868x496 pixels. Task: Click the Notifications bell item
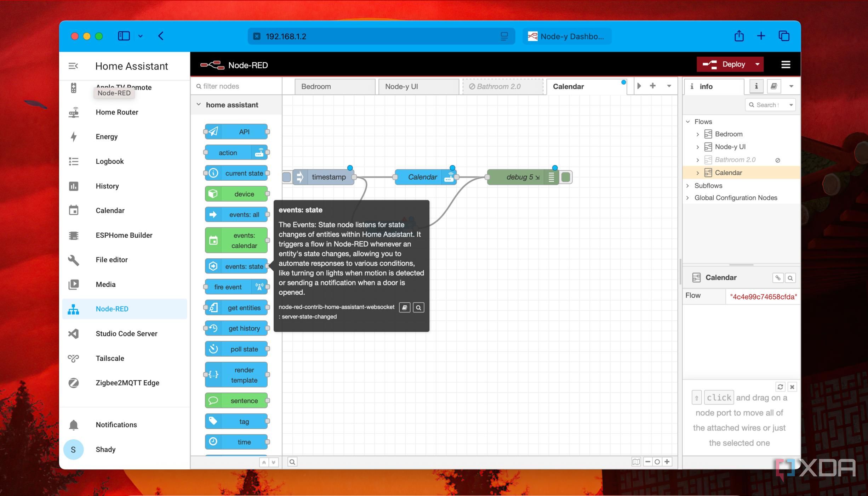click(x=125, y=424)
